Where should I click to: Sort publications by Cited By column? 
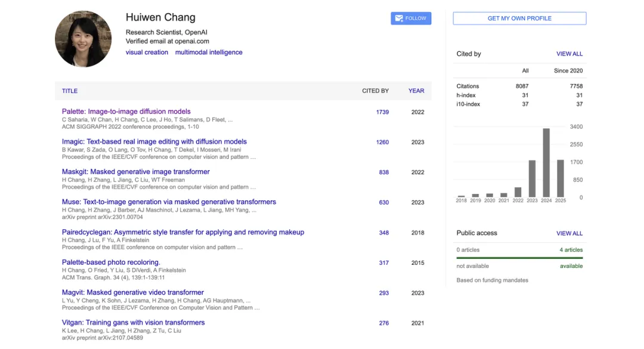tap(375, 91)
